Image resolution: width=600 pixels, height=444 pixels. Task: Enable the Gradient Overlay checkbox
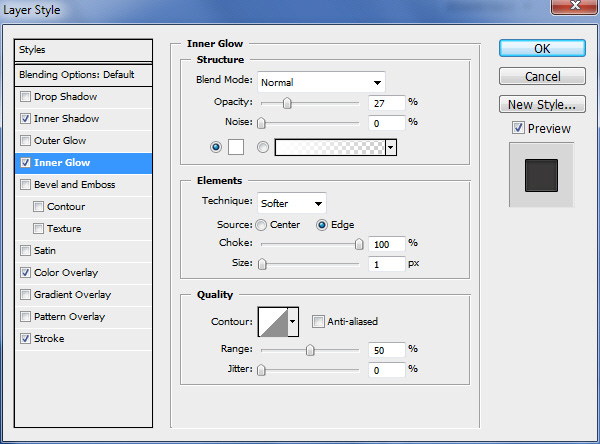pos(25,295)
